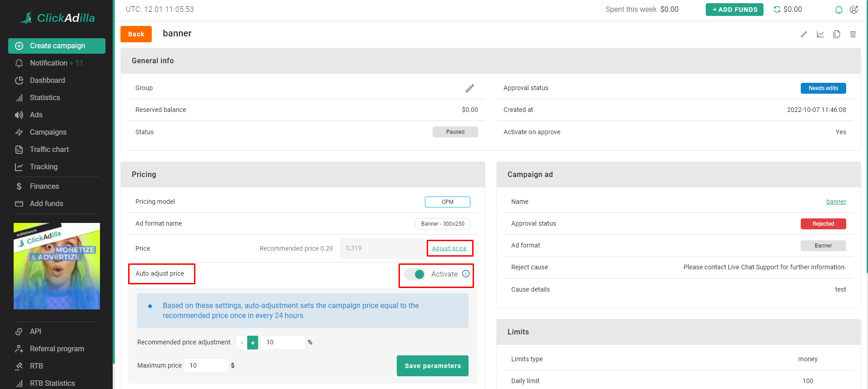Open Statistics in the sidebar
This screenshot has width=868, height=389.
45,97
